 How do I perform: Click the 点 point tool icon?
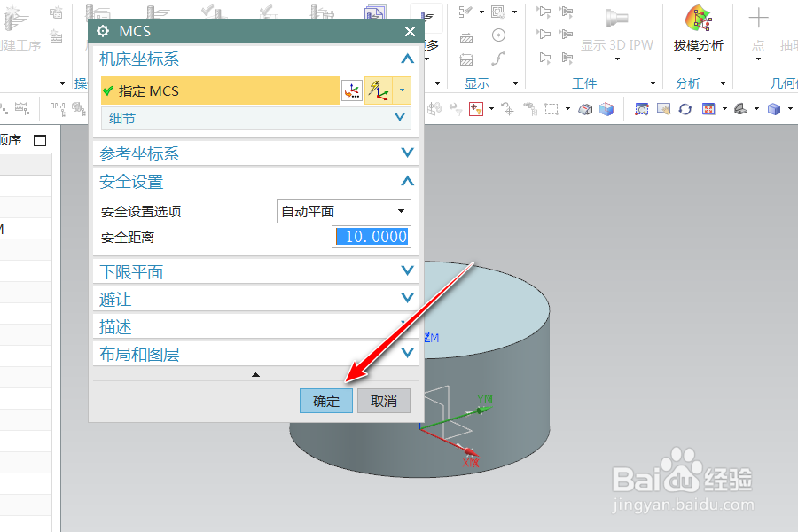pyautogui.click(x=758, y=19)
